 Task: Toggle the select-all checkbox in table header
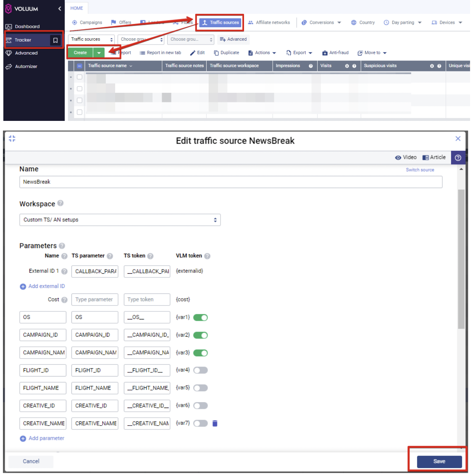click(79, 66)
